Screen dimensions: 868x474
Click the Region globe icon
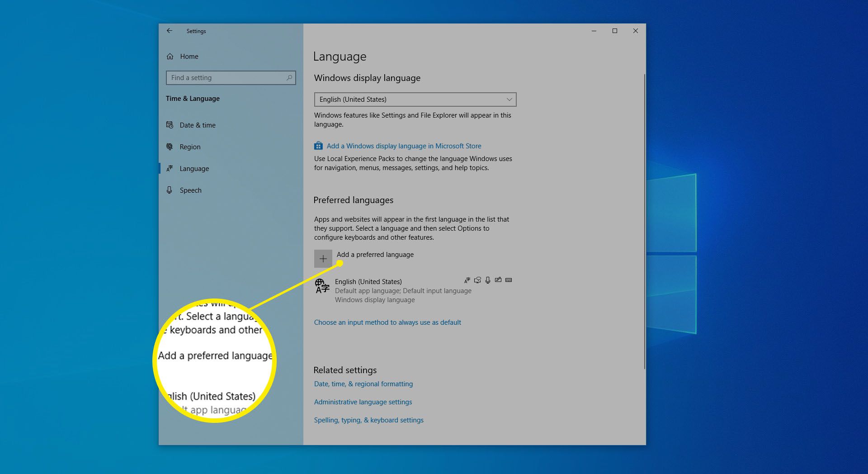tap(170, 147)
